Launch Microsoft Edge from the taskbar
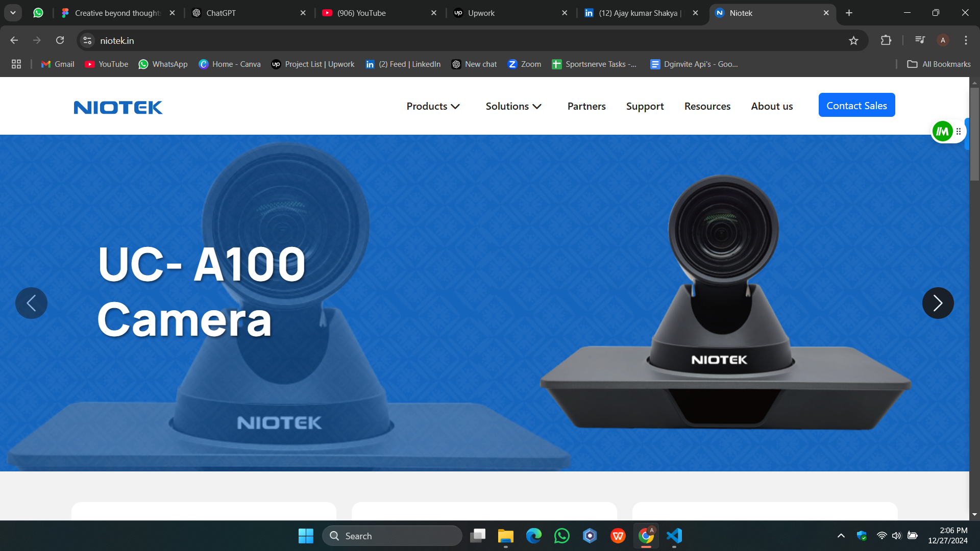Screen dimensions: 980x551 pos(533,536)
